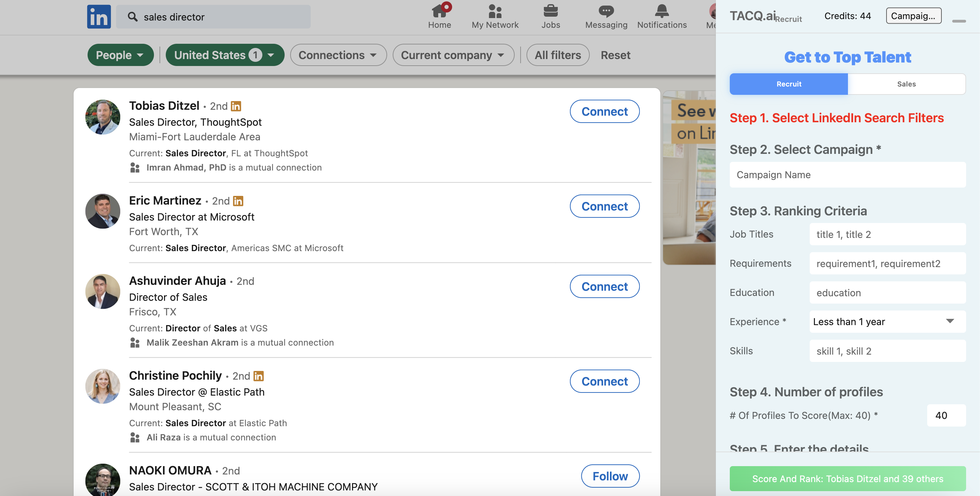
Task: Click LinkedIn badge next to Tobias Ditzel
Action: (236, 106)
